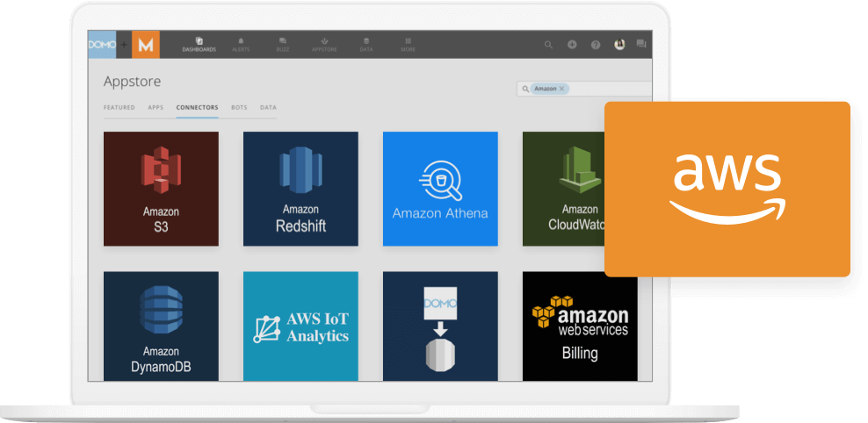The height and width of the screenshot is (423, 868).
Task: Switch to the Bots tab
Action: (x=239, y=108)
